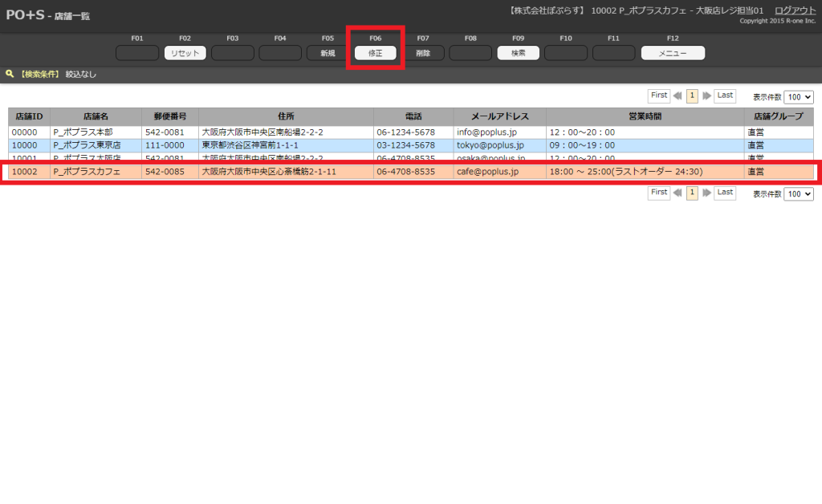Open the top 表示件数 dropdown
822x504 pixels.
coord(798,96)
